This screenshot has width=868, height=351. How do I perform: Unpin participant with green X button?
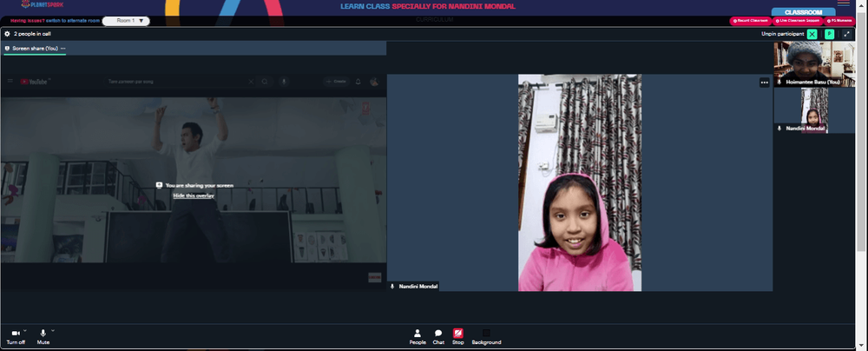812,34
